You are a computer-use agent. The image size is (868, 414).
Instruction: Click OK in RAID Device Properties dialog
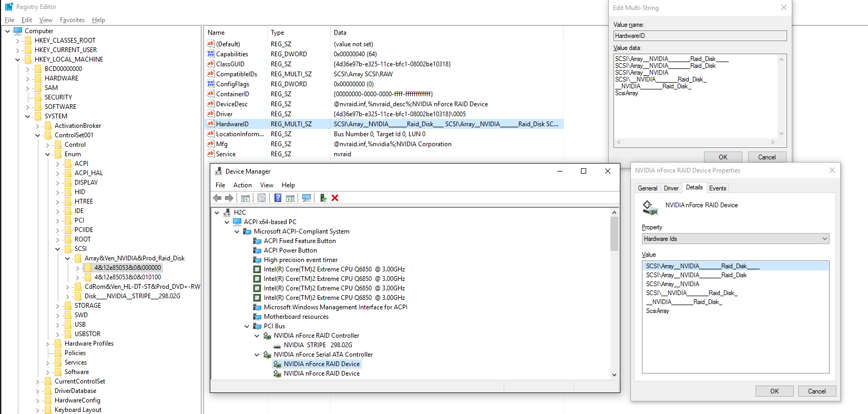click(774, 391)
